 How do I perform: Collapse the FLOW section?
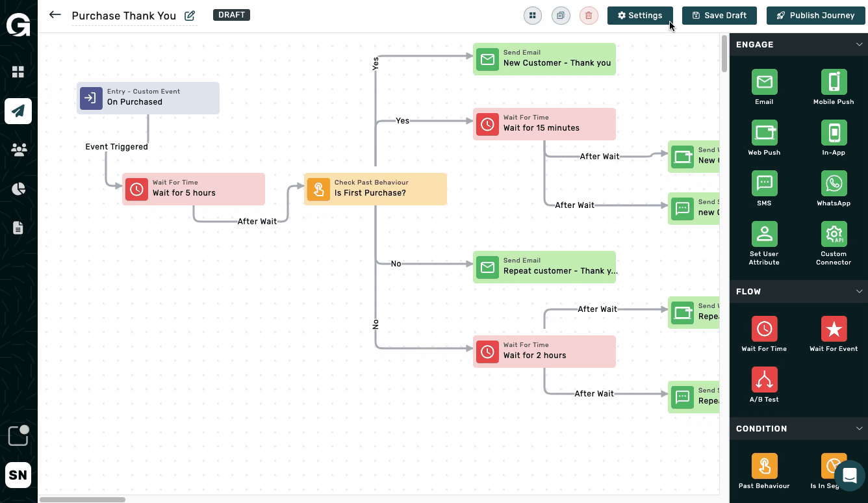859,292
